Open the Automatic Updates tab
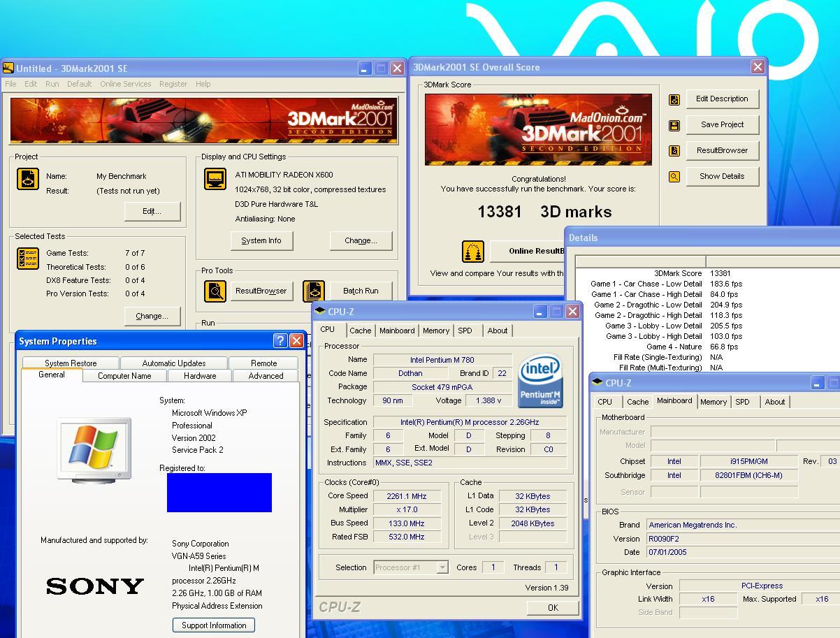Screen dimensions: 840x638 tap(173, 363)
